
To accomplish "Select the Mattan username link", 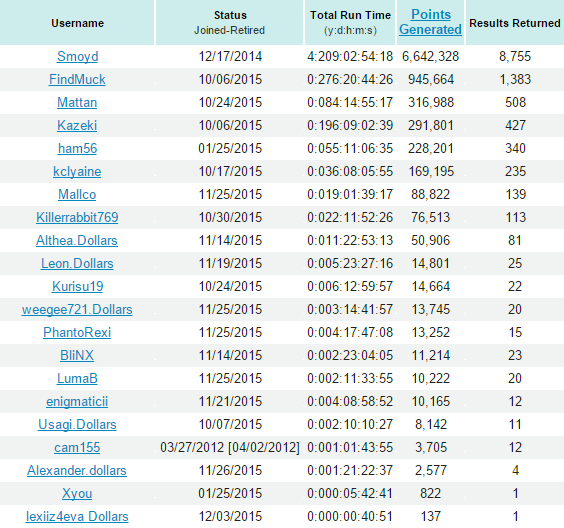I will click(x=77, y=103).
